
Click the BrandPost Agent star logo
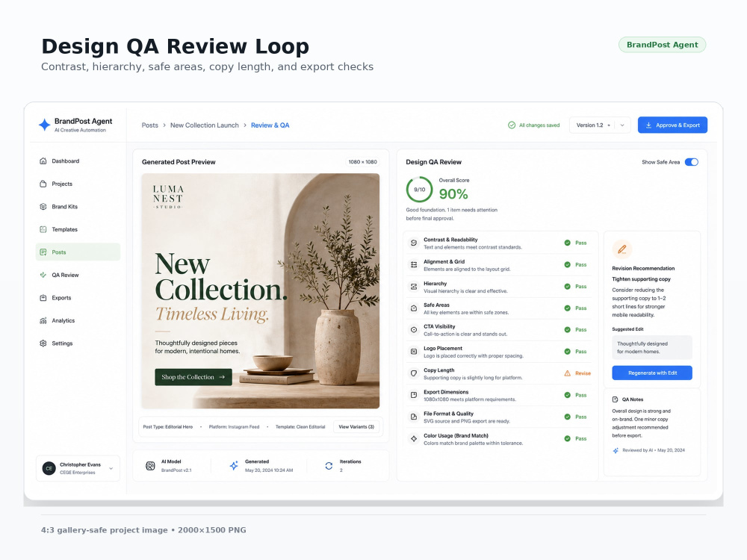point(44,125)
